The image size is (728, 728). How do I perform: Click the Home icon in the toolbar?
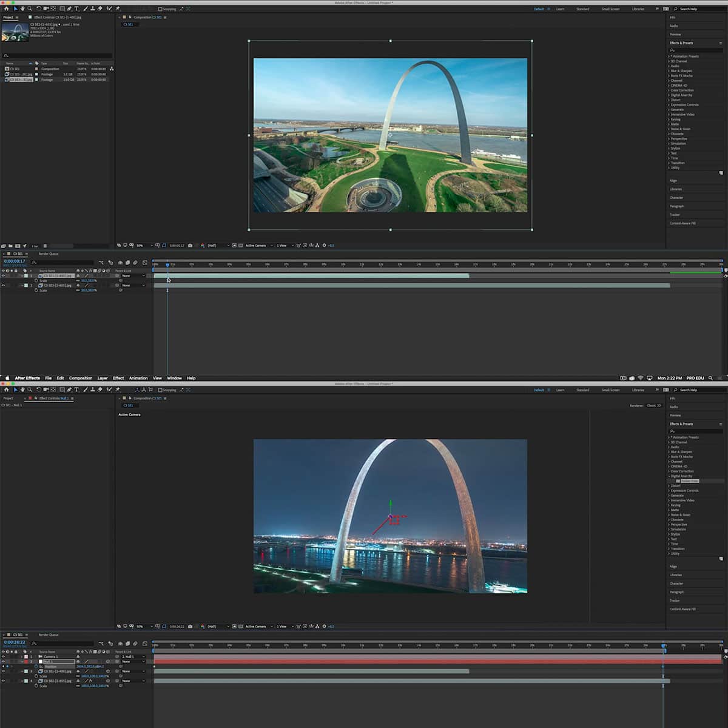coord(7,8)
